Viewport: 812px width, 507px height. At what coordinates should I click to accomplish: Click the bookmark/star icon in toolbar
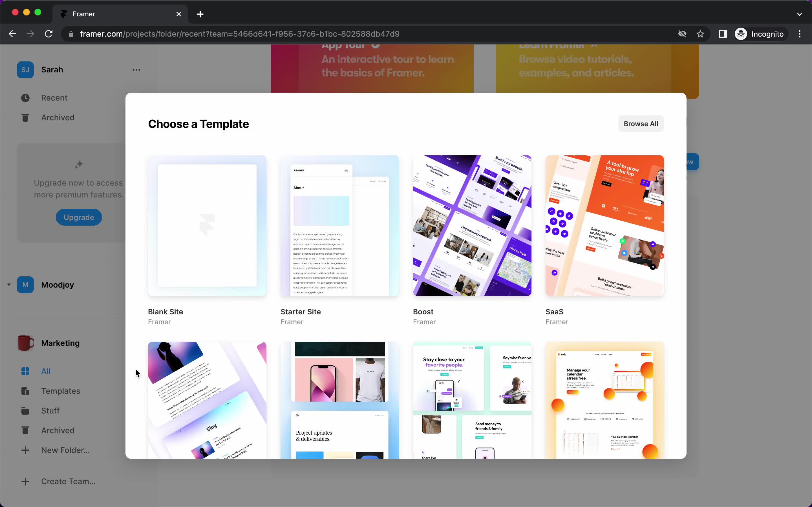pyautogui.click(x=701, y=34)
